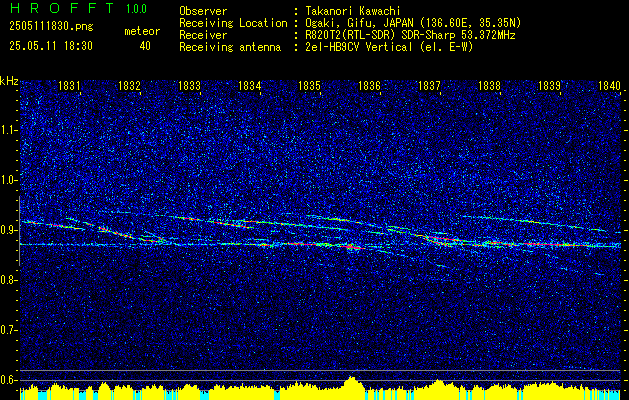Click the kHz axis unit label
Screen dimensions: 629x400
coord(9,81)
